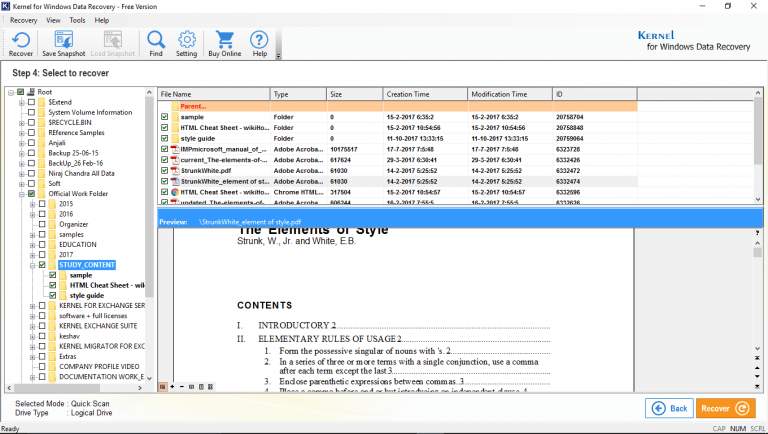The image size is (768, 434).
Task: Click the current_The-elements PDF file icon
Action: [175, 160]
